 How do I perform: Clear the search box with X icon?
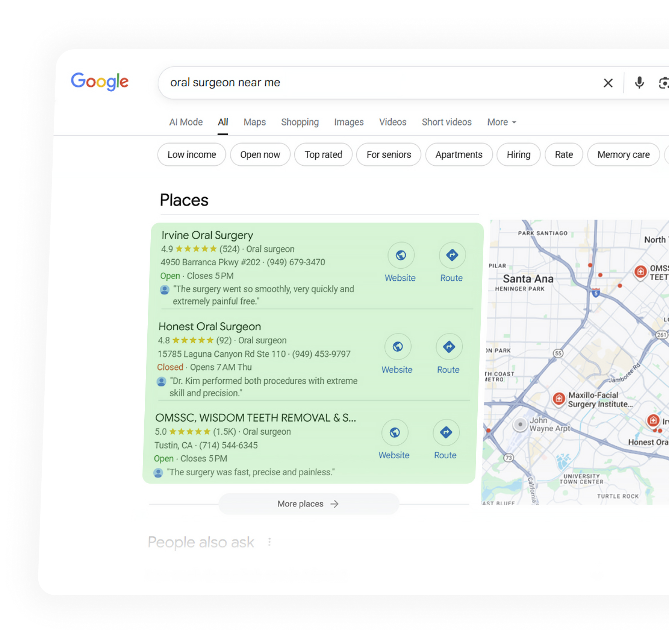click(x=608, y=83)
